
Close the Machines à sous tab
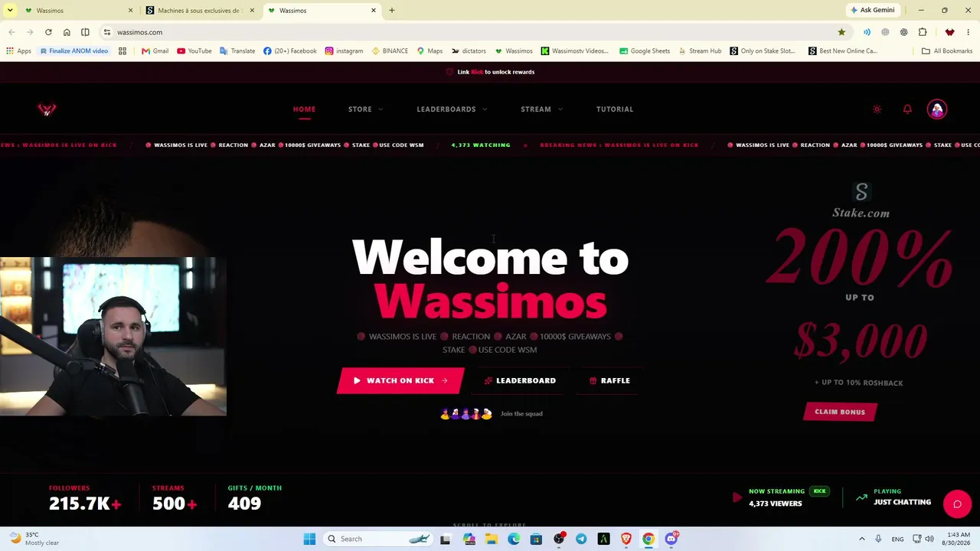click(x=252, y=11)
